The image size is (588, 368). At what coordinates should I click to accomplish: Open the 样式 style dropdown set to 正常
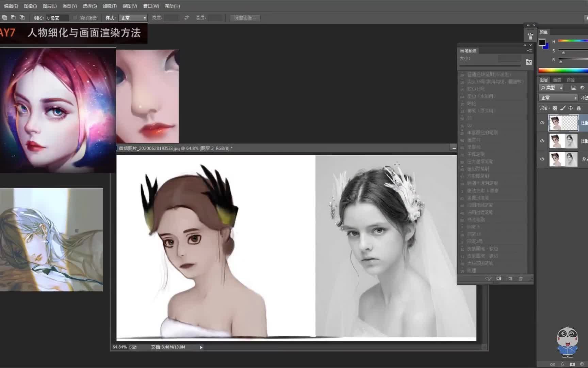[x=133, y=18]
